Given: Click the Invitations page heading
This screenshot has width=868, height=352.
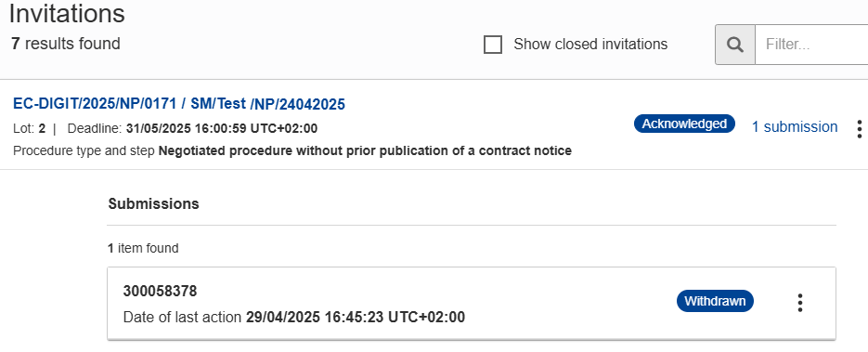Looking at the screenshot, I should coord(67,13).
